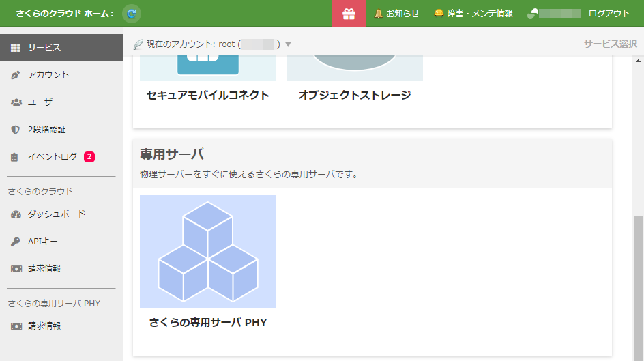Viewport: 644px width, 361px height.
Task: Click さくらのクラウド sidebar section header
Action: (40, 191)
